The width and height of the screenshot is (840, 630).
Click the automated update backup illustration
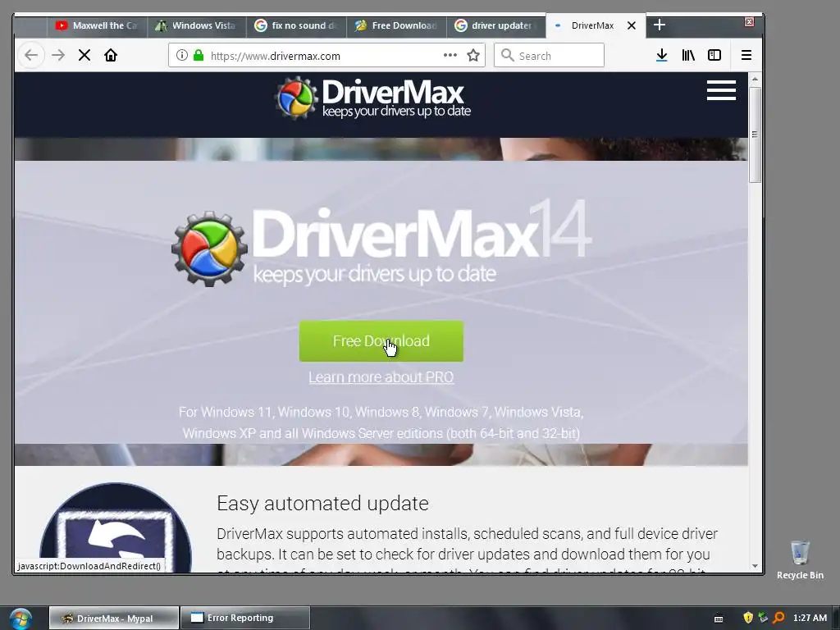click(x=116, y=527)
